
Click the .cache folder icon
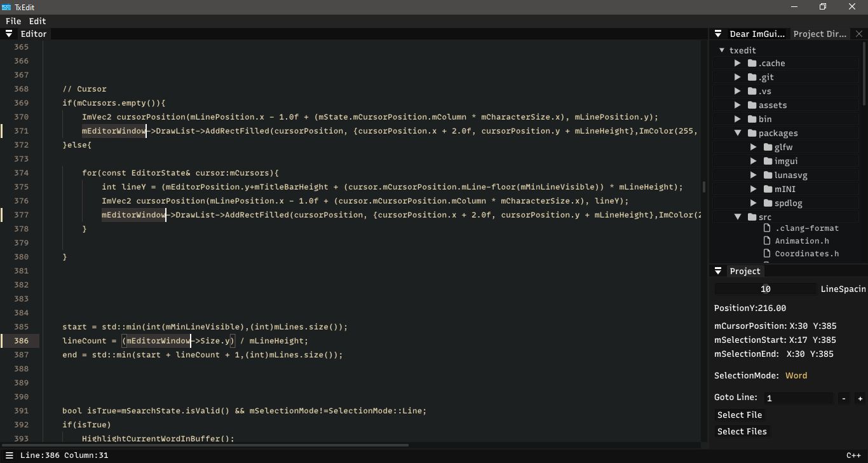(x=752, y=63)
